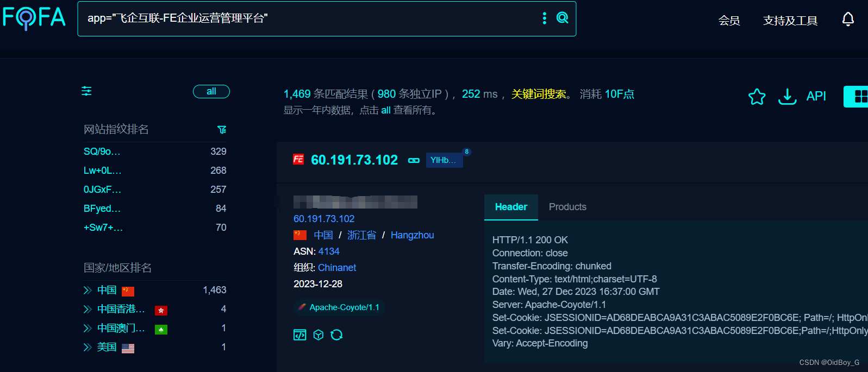868x372 pixels.
Task: Open the notifications bell
Action: pos(848,20)
